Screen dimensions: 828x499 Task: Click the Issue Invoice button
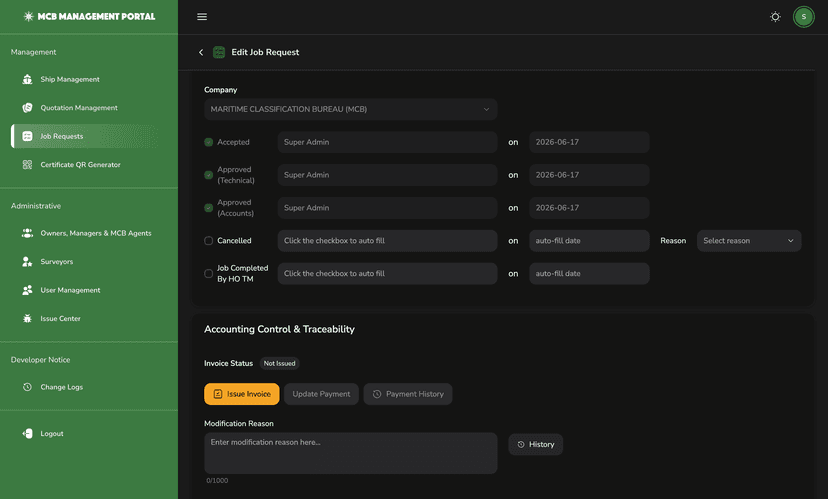click(242, 394)
